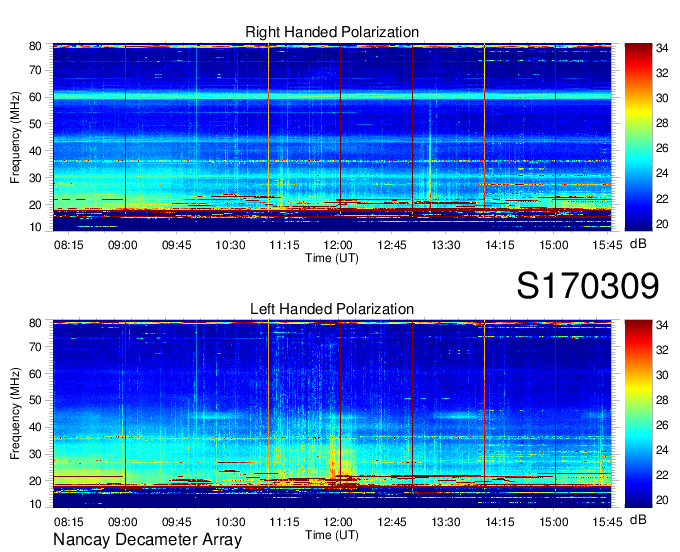Click 'Time (UT)' label under the upper plot
Screen dimensions: 680x552
pos(332,258)
